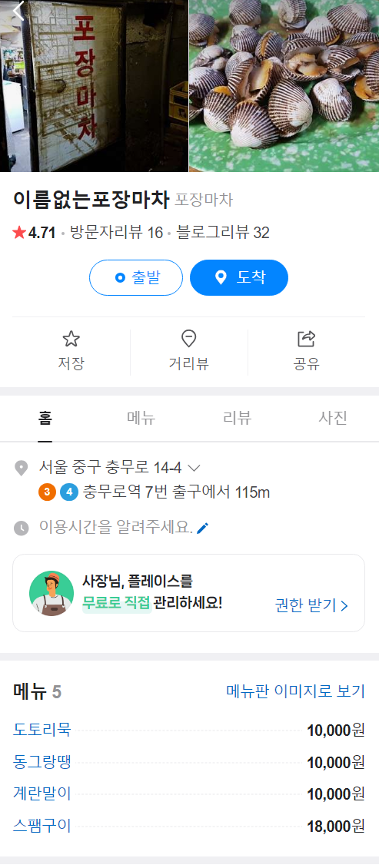
Task: Expand the address 충무로 14-4 chevron
Action: tap(194, 469)
